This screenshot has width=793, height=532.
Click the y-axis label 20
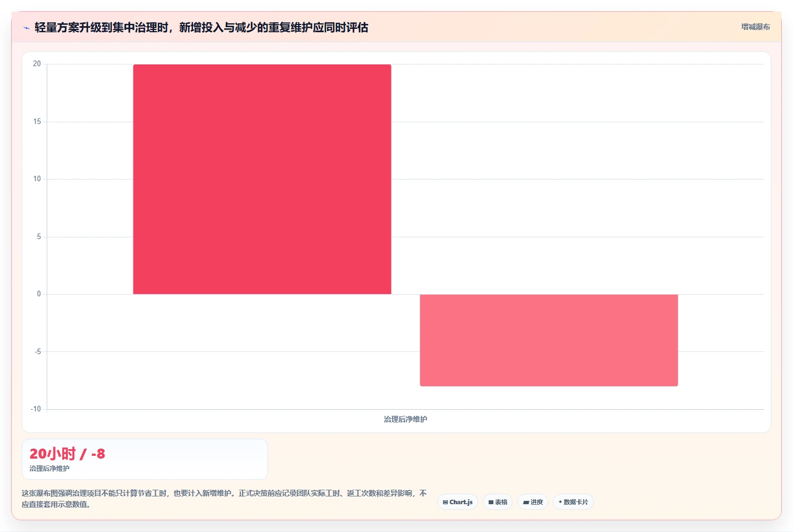(x=37, y=64)
